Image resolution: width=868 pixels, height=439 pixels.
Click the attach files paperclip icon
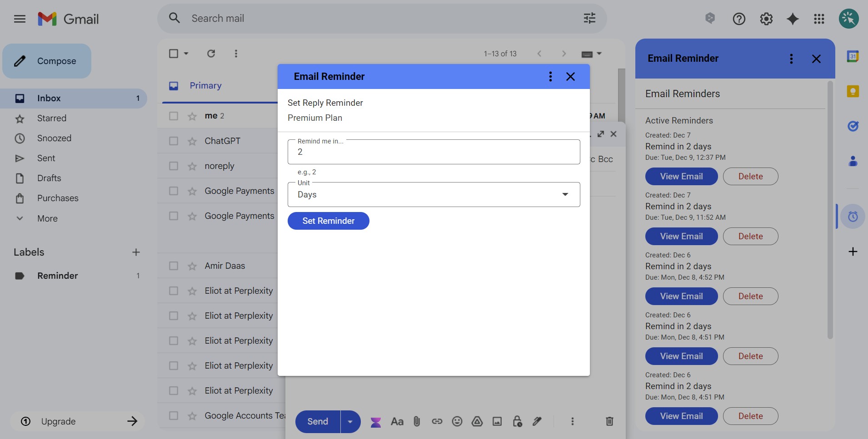click(417, 421)
